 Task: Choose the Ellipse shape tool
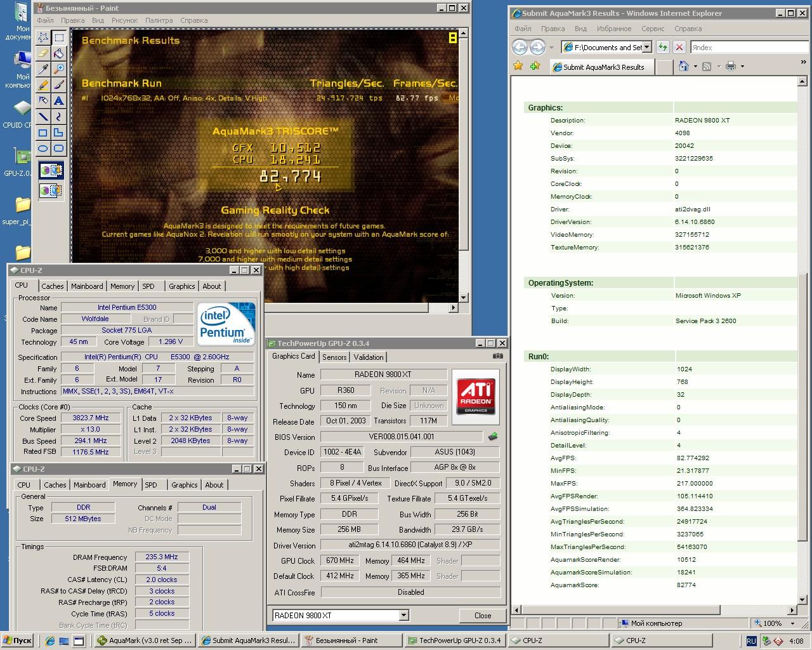point(43,149)
